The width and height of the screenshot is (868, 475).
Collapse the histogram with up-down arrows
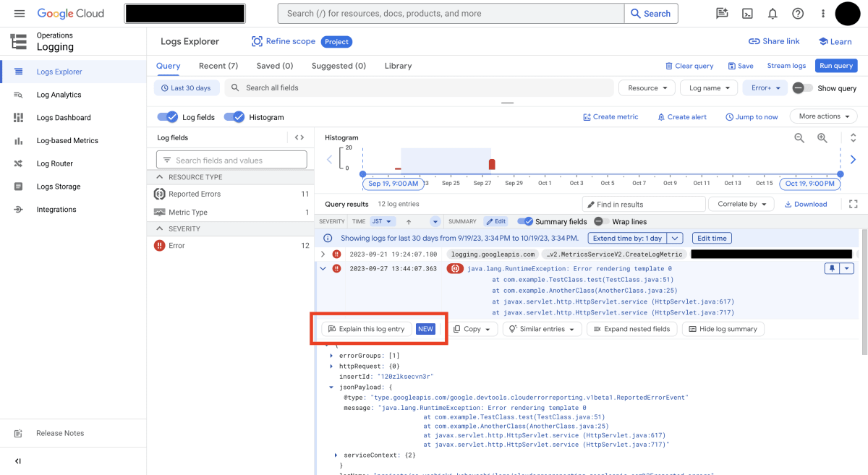(x=854, y=137)
